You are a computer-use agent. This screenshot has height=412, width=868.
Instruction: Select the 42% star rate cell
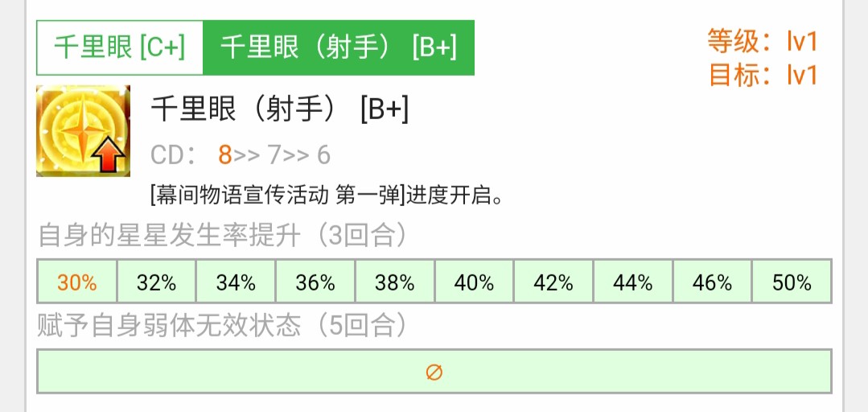(x=553, y=282)
